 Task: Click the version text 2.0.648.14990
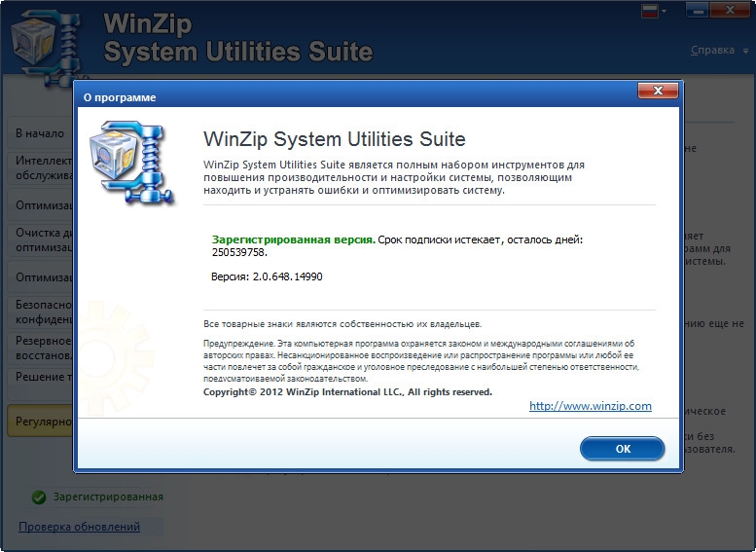(287, 276)
